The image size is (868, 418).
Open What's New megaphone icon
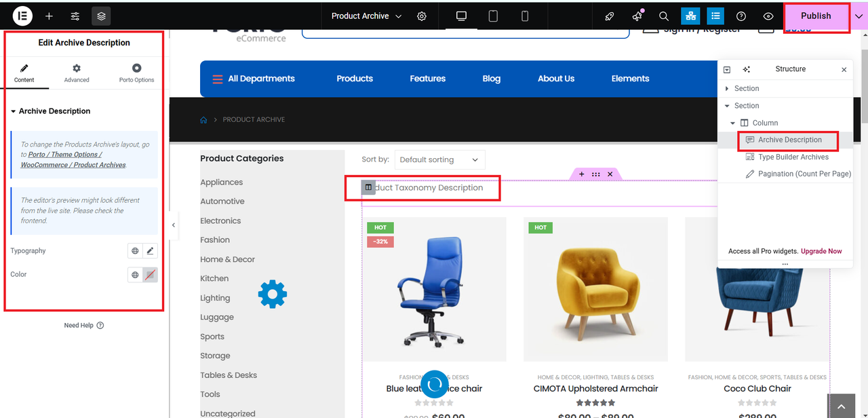click(x=637, y=16)
